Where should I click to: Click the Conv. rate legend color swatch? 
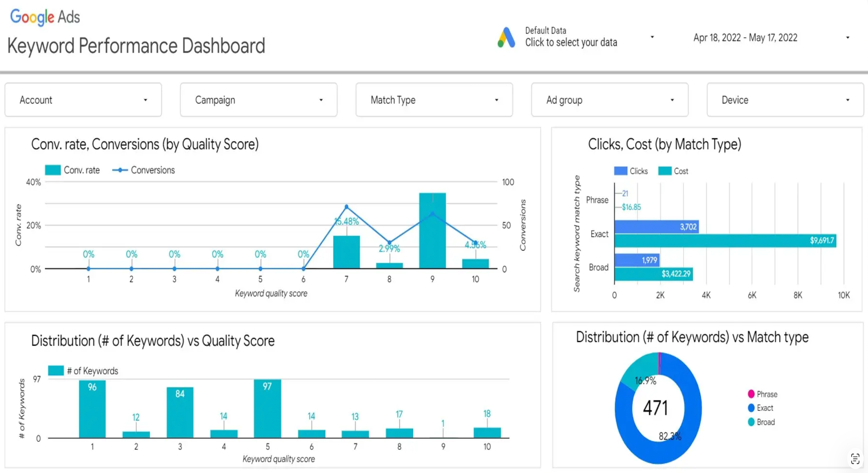click(53, 170)
